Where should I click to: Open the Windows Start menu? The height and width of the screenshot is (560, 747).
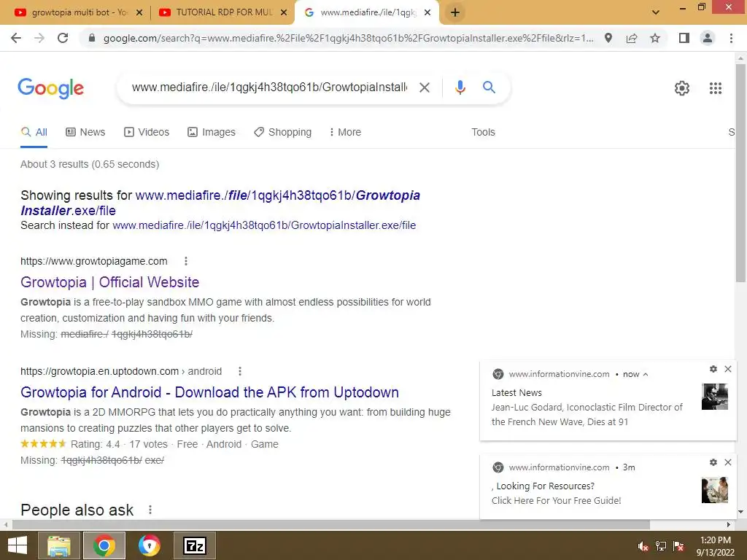click(x=18, y=545)
